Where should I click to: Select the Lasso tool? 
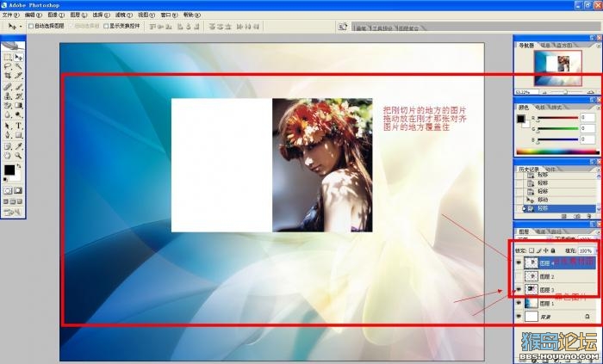click(8, 66)
